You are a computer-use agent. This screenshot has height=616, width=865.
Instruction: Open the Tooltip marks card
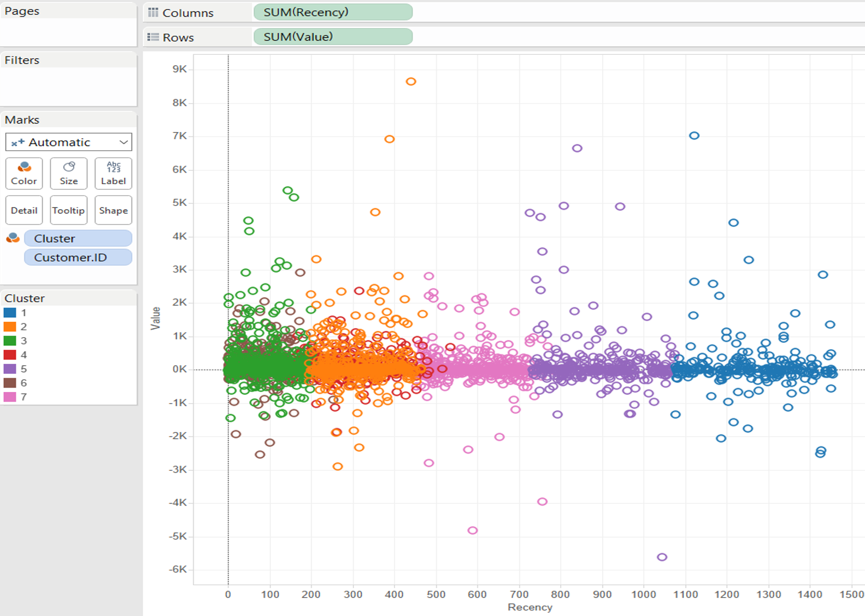point(69,210)
